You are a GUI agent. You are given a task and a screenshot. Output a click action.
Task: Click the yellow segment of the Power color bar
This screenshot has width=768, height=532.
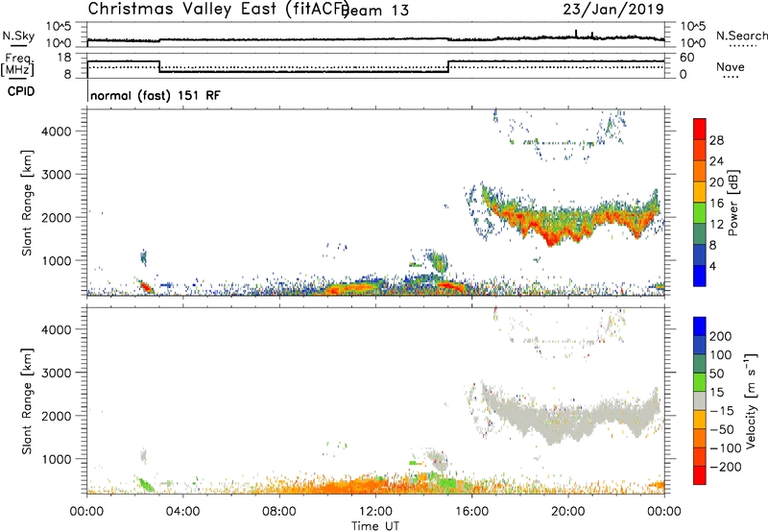700,191
